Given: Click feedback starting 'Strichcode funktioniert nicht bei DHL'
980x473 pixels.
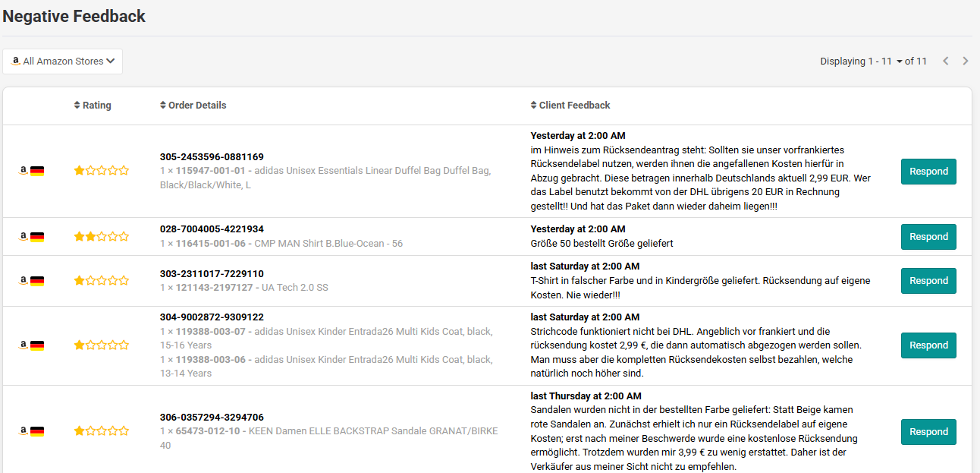Looking at the screenshot, I should 696,352.
